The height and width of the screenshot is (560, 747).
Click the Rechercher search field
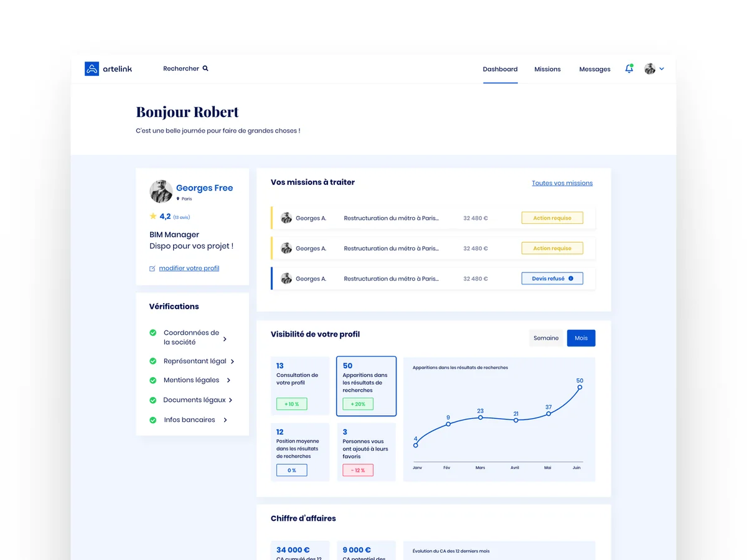186,68
